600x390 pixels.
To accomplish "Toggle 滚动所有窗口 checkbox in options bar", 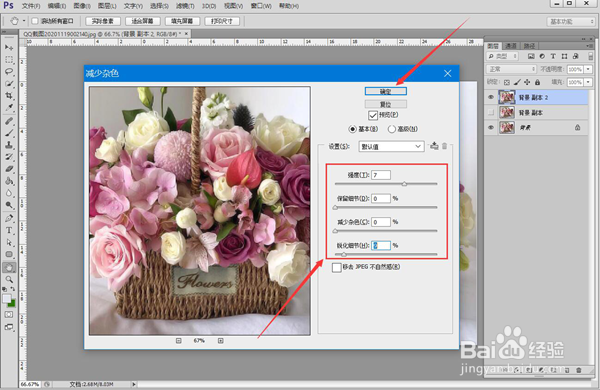I will [x=35, y=21].
